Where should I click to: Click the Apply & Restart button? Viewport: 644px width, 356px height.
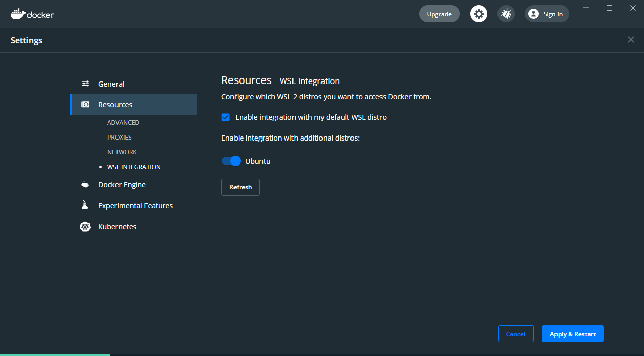click(x=573, y=334)
